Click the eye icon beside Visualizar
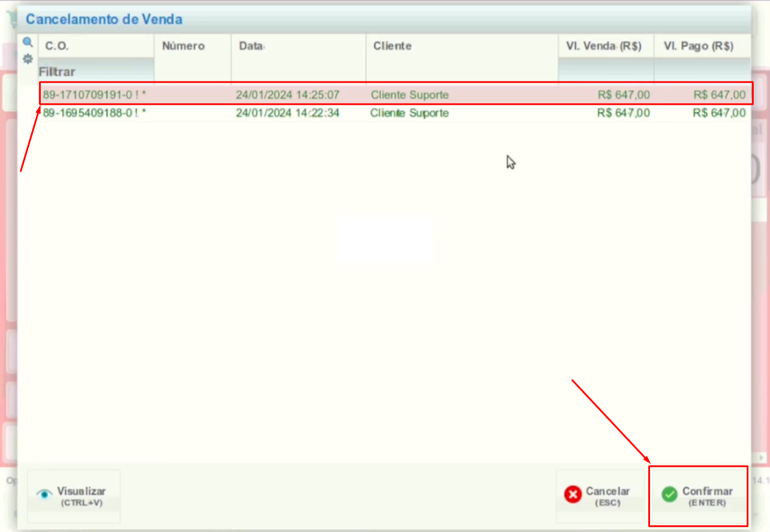The width and height of the screenshot is (770, 532). pos(44,494)
